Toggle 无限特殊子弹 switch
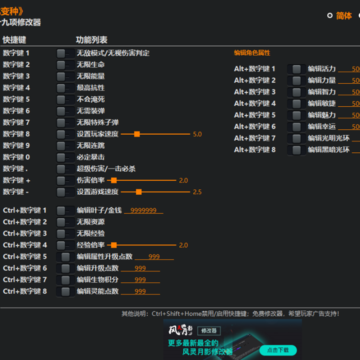Image resolution: width=360 pixels, height=360 pixels. click(65, 123)
